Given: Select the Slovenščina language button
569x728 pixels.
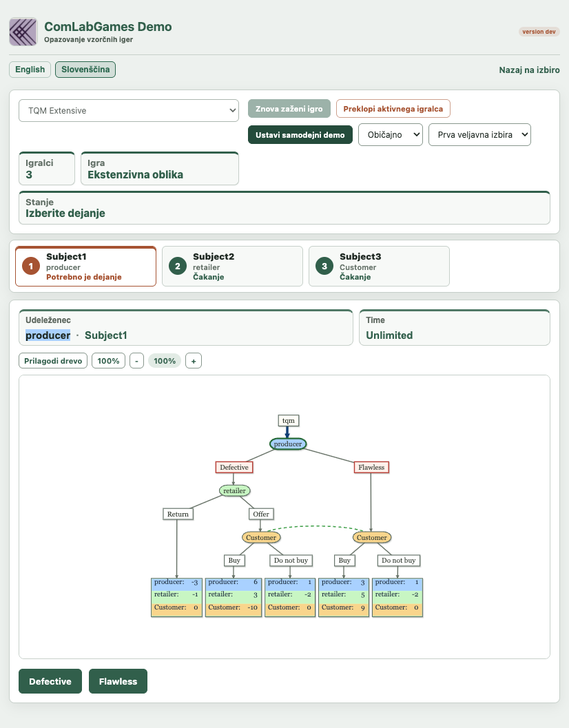Looking at the screenshot, I should click(85, 70).
